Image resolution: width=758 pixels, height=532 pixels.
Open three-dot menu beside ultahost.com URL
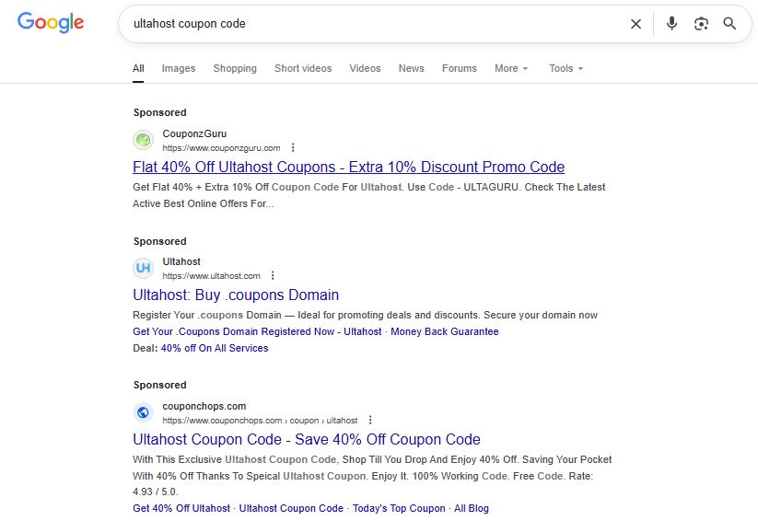[273, 275]
